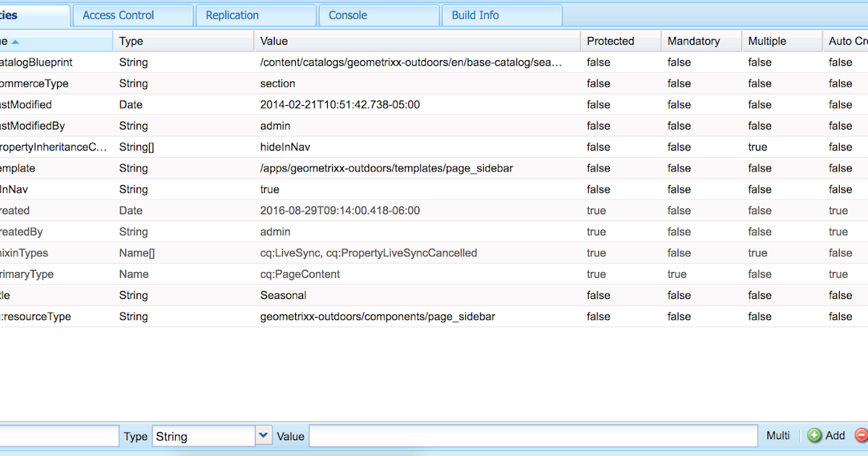The height and width of the screenshot is (456, 868).
Task: Click the green Add icon
Action: tap(815, 435)
